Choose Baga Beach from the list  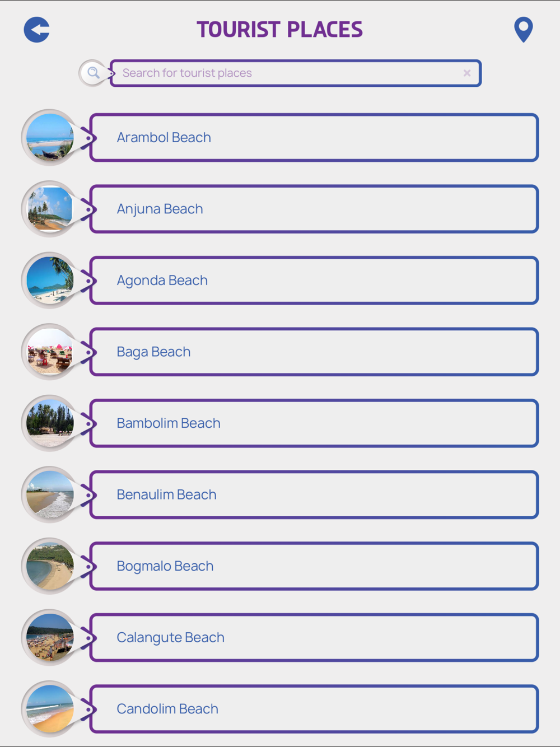(314, 352)
